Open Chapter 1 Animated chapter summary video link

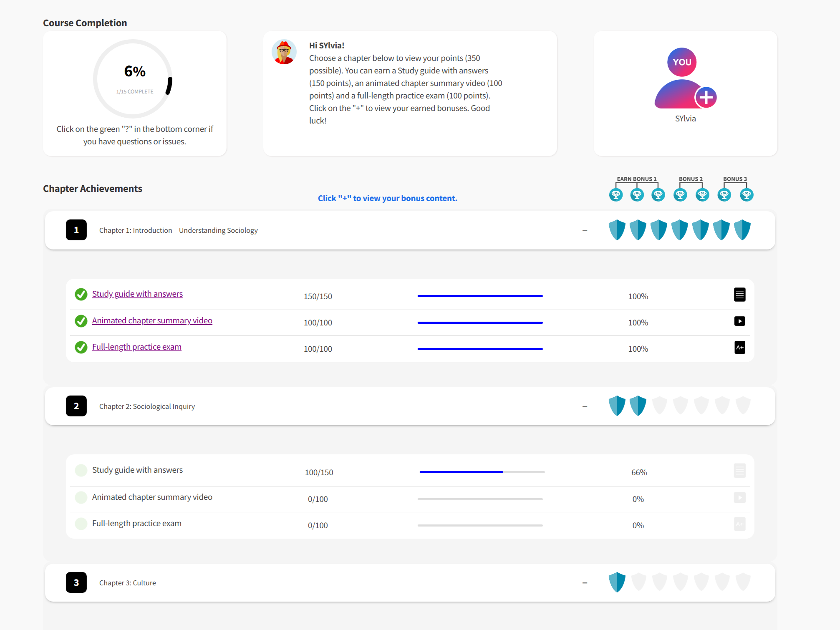[x=152, y=320]
